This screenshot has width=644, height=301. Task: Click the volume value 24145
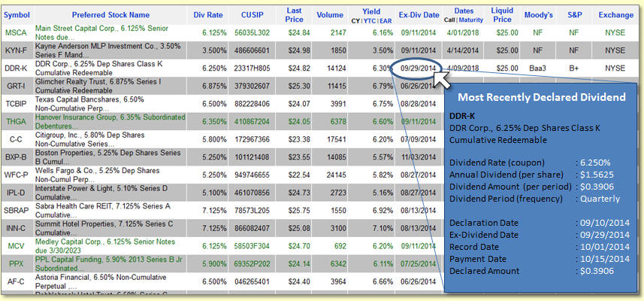336,175
